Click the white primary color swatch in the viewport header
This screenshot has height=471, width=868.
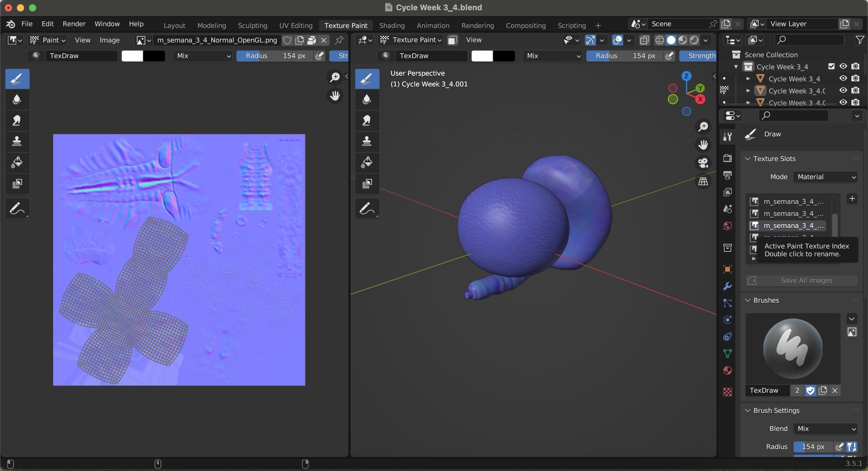482,56
